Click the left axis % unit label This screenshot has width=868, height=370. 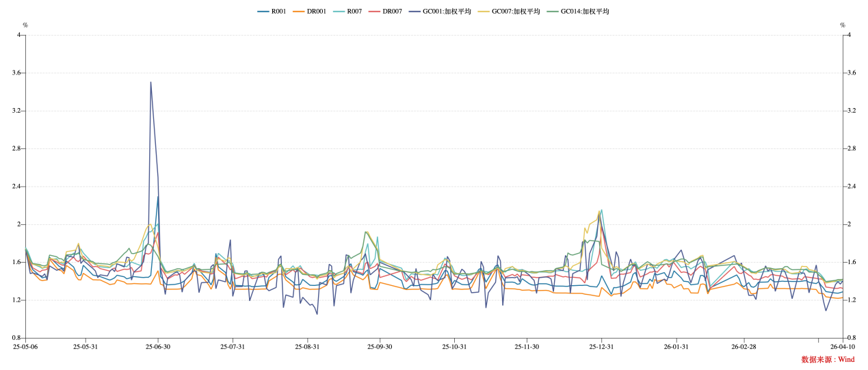pyautogui.click(x=25, y=25)
